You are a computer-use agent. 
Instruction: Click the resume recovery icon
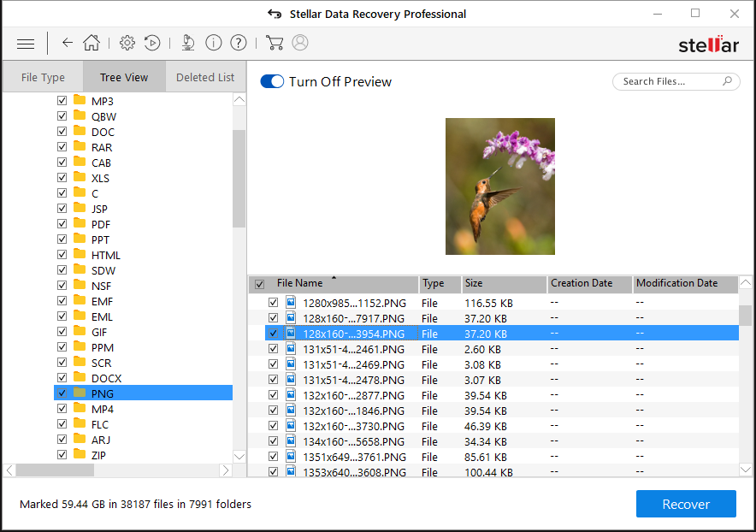pyautogui.click(x=152, y=43)
